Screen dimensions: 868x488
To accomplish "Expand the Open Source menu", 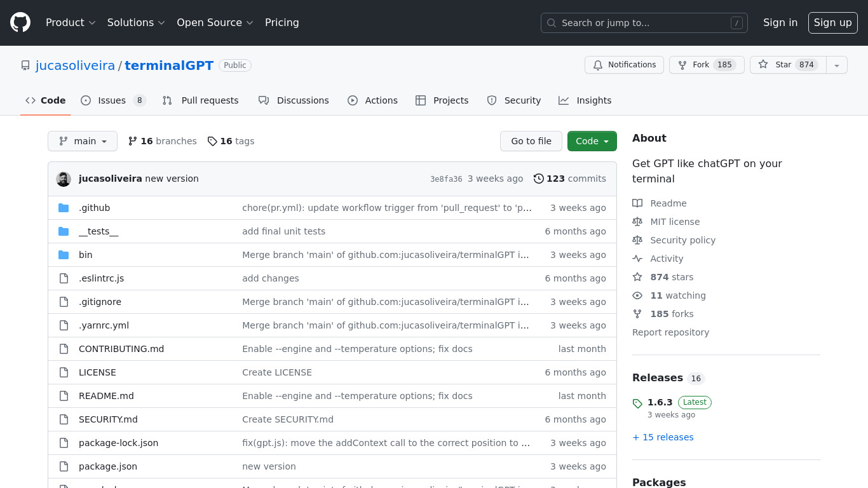I will click(x=215, y=23).
